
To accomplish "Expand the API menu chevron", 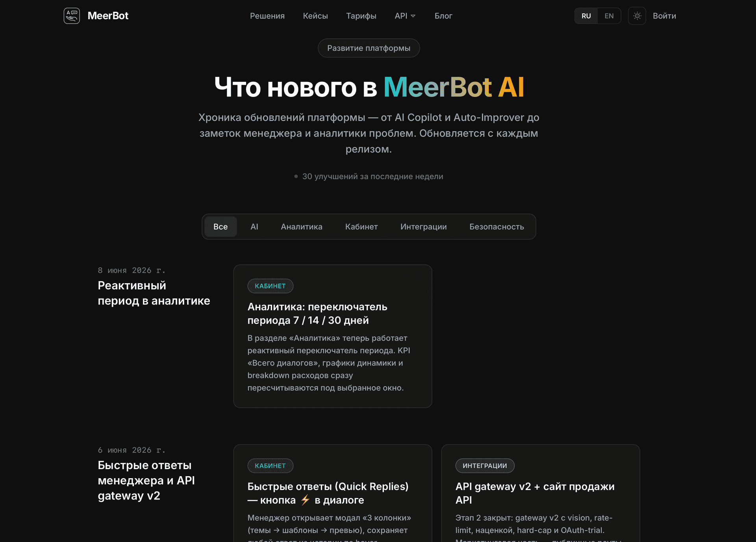I will [413, 16].
